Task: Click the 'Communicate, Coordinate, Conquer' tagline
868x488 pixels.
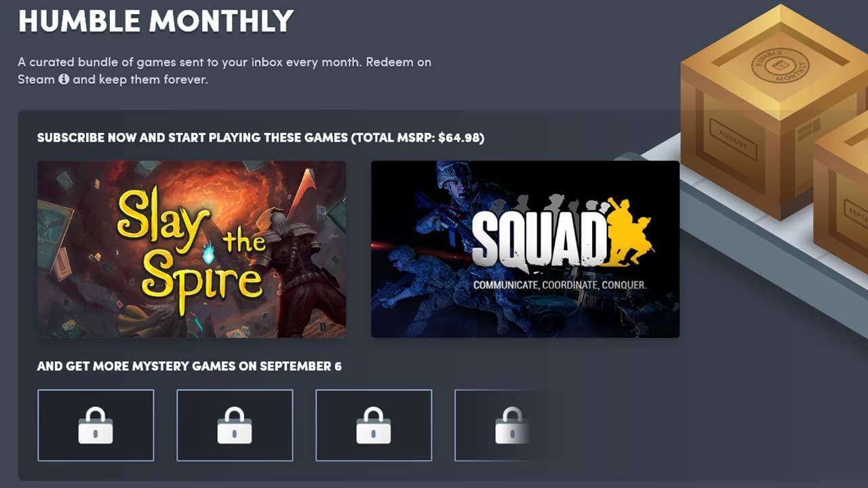Action: (x=560, y=285)
